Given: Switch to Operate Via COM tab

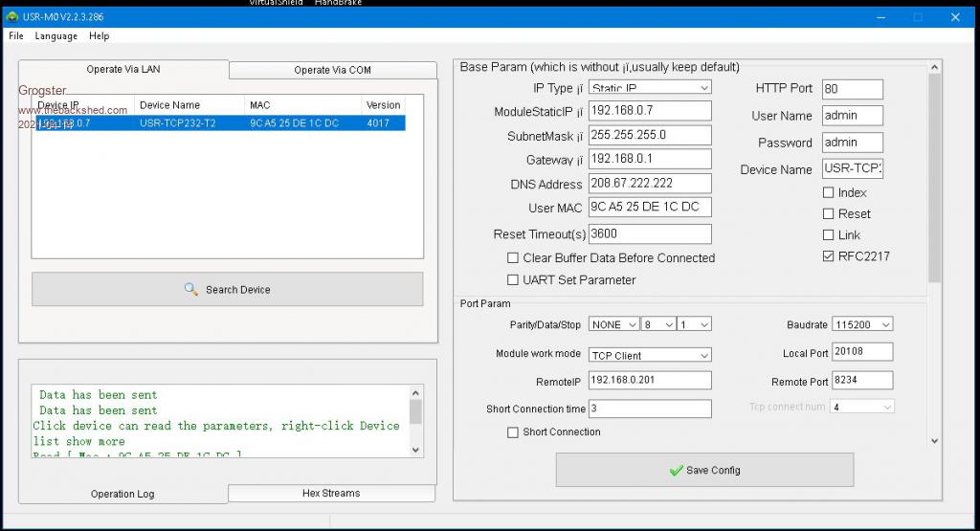Looking at the screenshot, I should click(332, 70).
